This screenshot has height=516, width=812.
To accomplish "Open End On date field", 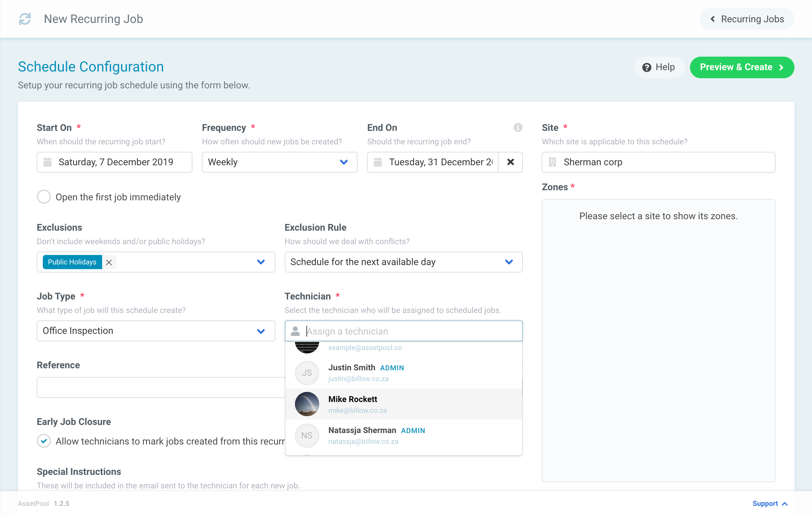I will pos(432,162).
